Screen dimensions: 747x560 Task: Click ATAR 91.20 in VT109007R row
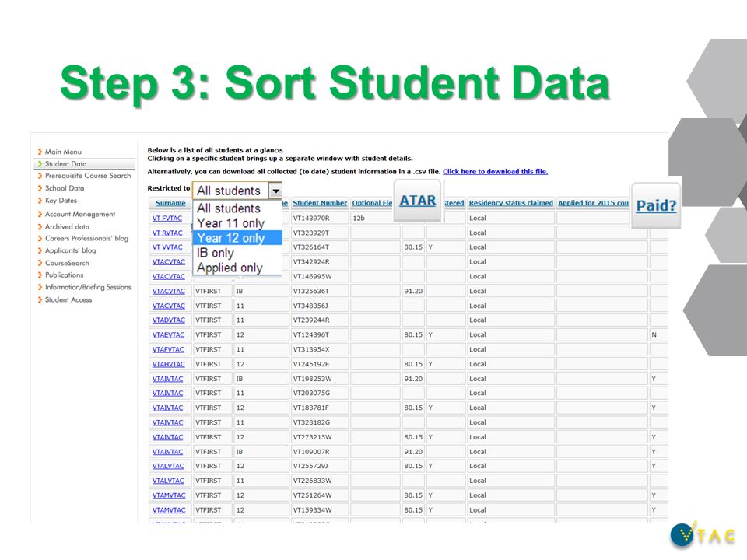[x=413, y=451]
